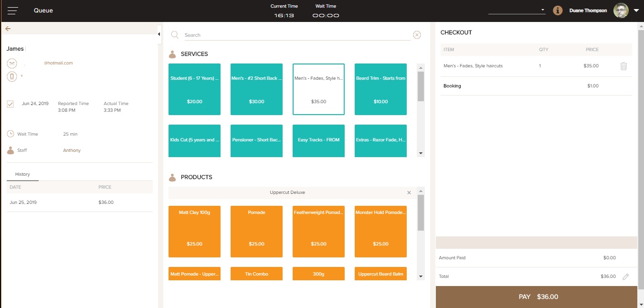The image size is (644, 308).
Task: Click the 25 min wait value
Action: (70, 134)
